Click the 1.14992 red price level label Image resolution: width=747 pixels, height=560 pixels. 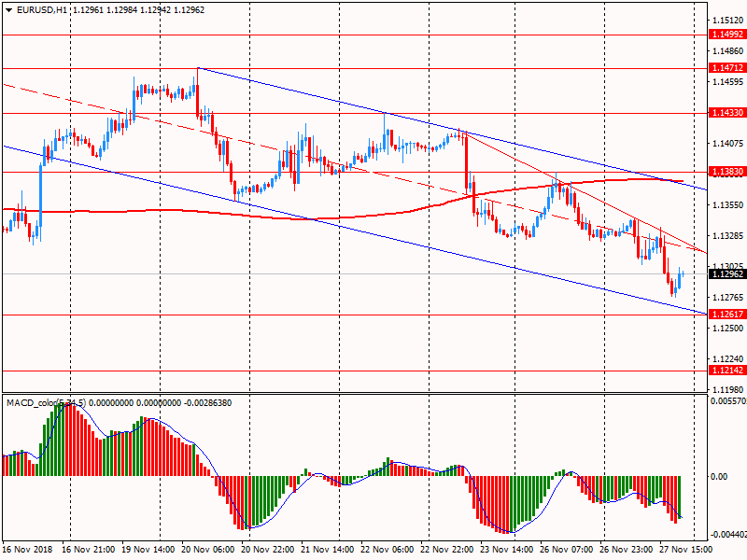coord(726,35)
